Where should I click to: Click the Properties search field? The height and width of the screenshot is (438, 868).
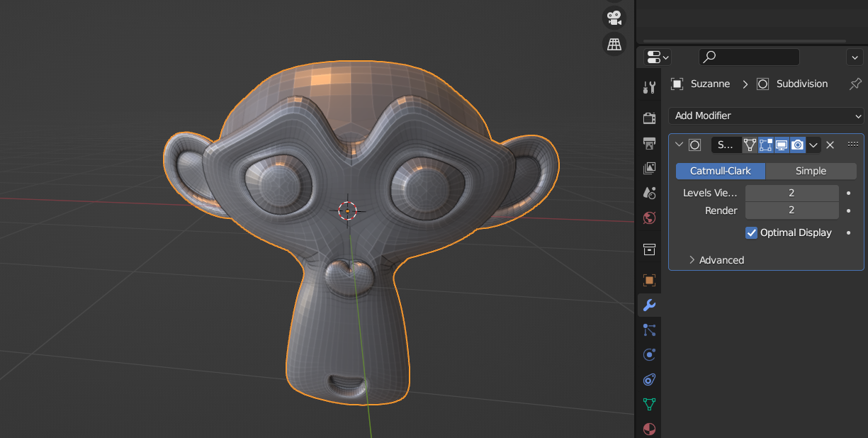tap(749, 57)
